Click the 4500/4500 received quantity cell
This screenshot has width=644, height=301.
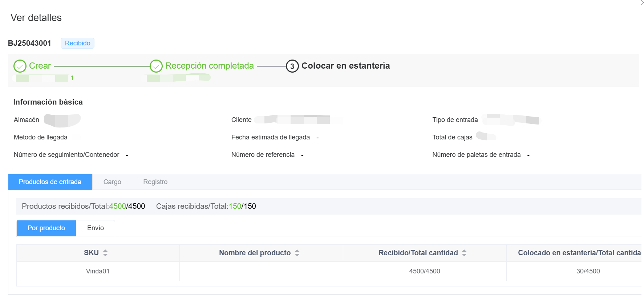point(425,271)
